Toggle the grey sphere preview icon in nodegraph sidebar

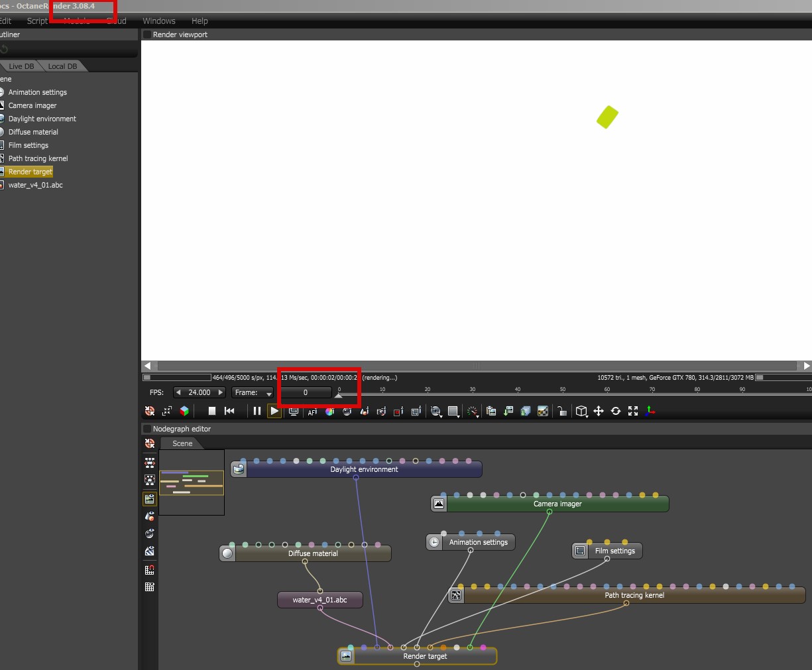coord(150,533)
